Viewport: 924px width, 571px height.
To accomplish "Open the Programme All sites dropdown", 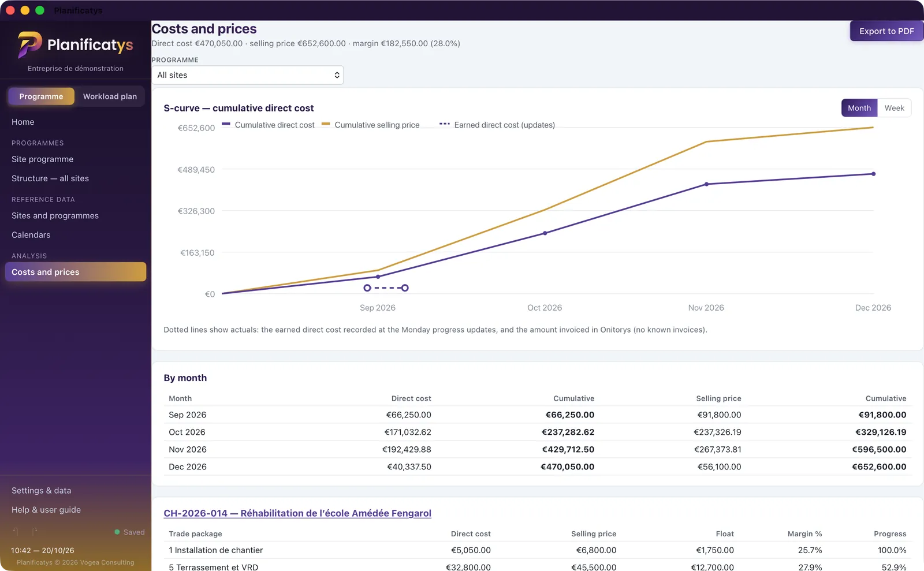I will 248,75.
